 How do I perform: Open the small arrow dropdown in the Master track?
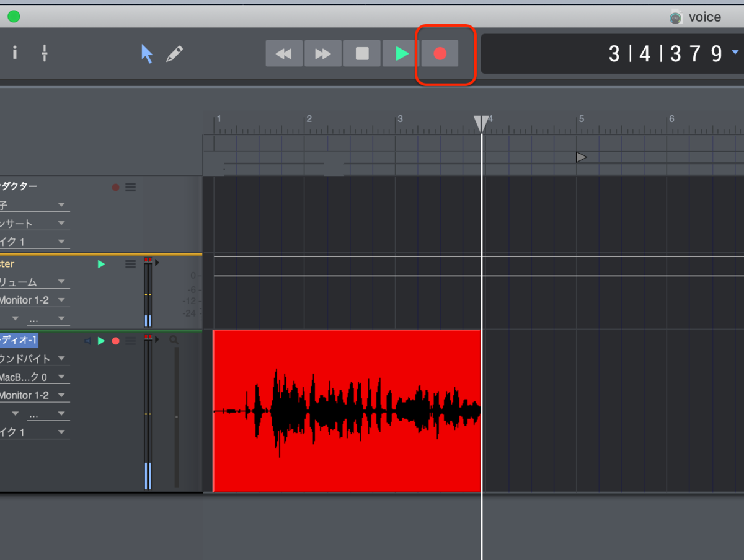[15, 318]
